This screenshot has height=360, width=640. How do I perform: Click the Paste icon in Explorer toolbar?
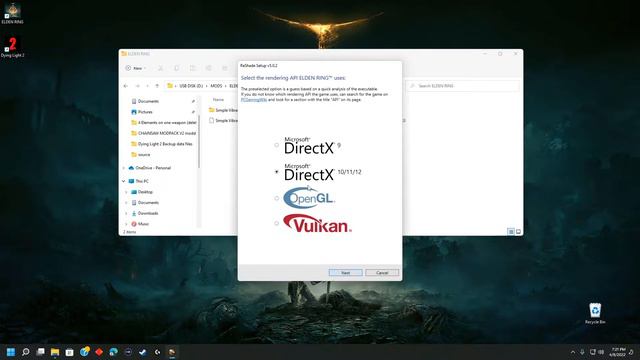[x=192, y=68]
